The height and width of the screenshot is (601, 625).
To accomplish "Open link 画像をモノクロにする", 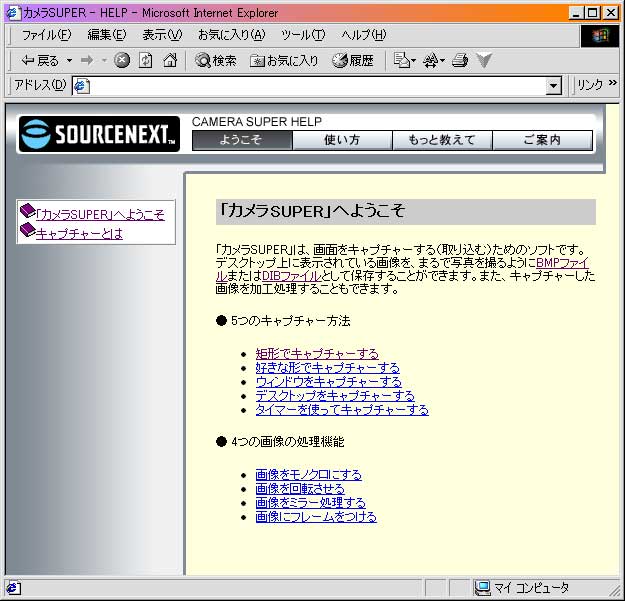I will pyautogui.click(x=309, y=475).
